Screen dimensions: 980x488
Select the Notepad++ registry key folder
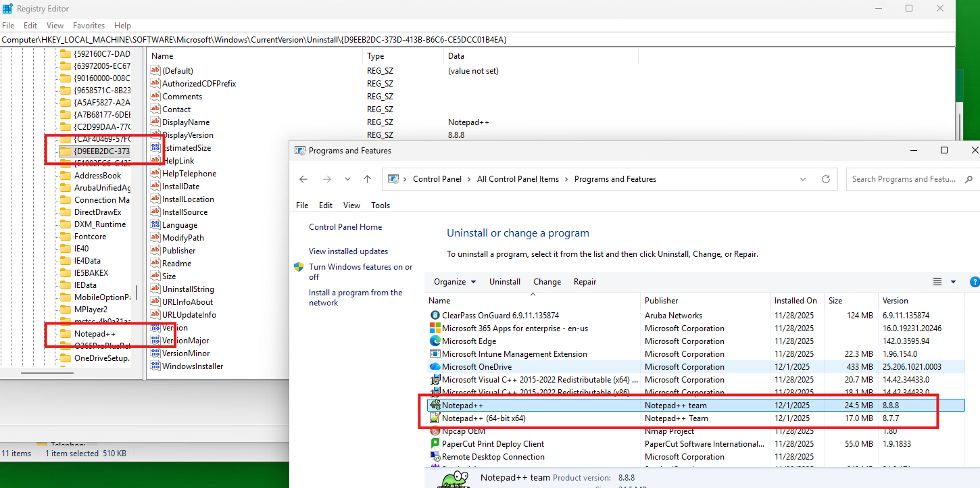click(95, 334)
